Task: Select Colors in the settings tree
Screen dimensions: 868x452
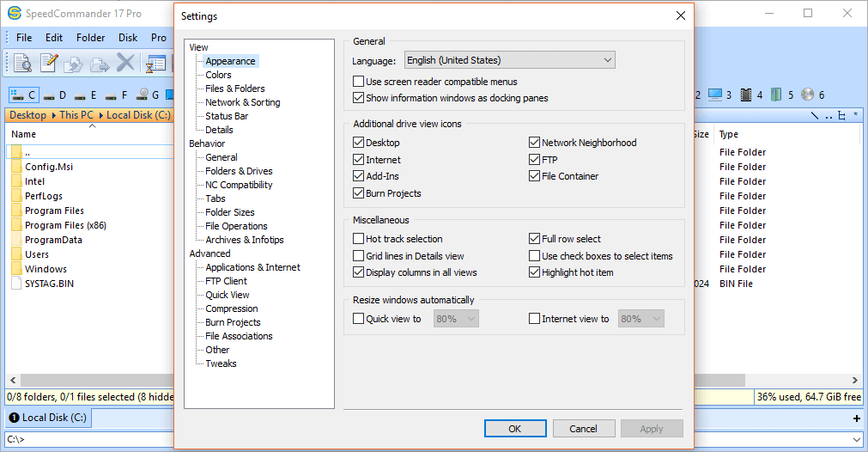Action: tap(218, 75)
